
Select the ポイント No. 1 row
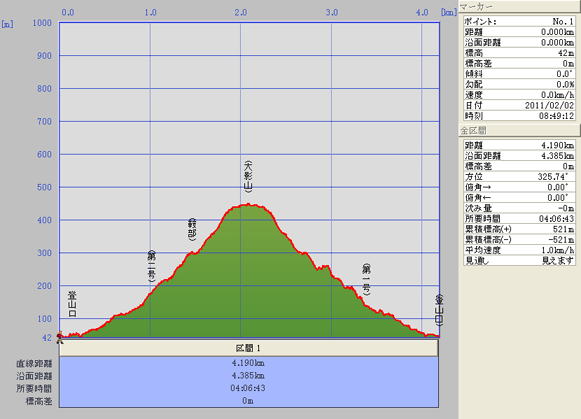[519, 21]
